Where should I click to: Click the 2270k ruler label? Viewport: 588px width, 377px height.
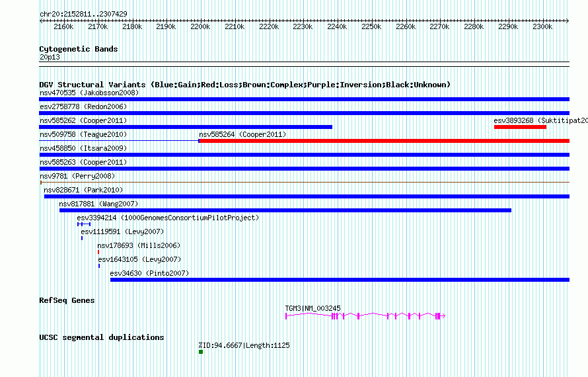point(440,26)
